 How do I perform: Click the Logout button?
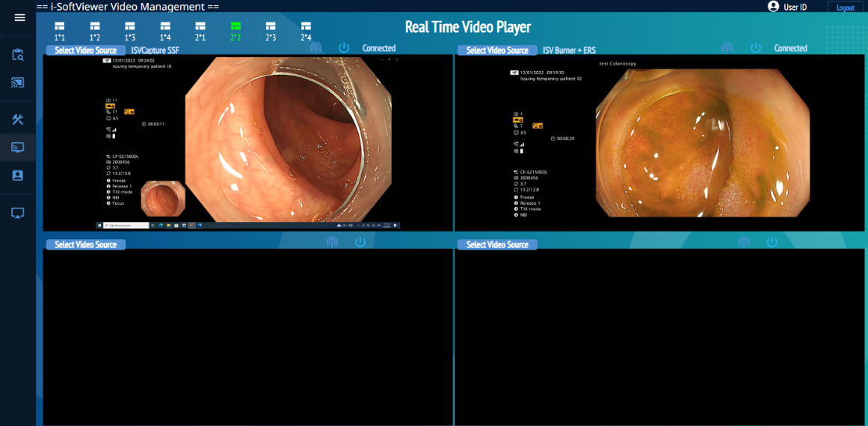pyautogui.click(x=846, y=7)
